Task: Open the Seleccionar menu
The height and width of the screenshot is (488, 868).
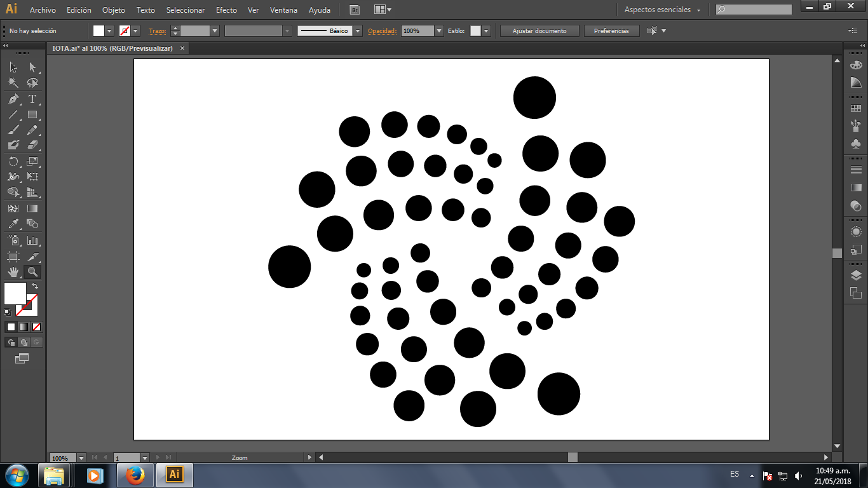Action: pos(186,10)
